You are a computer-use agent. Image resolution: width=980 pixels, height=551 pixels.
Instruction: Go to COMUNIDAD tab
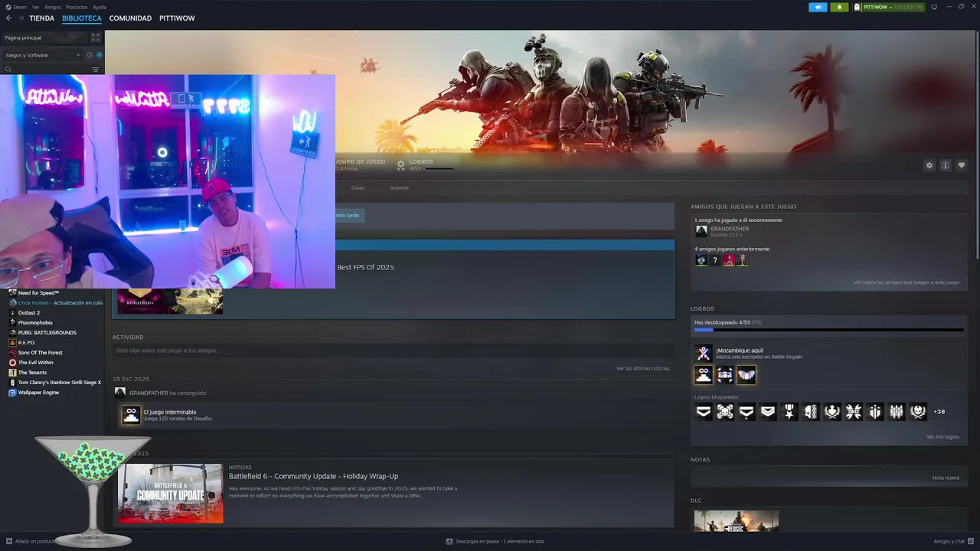(130, 18)
